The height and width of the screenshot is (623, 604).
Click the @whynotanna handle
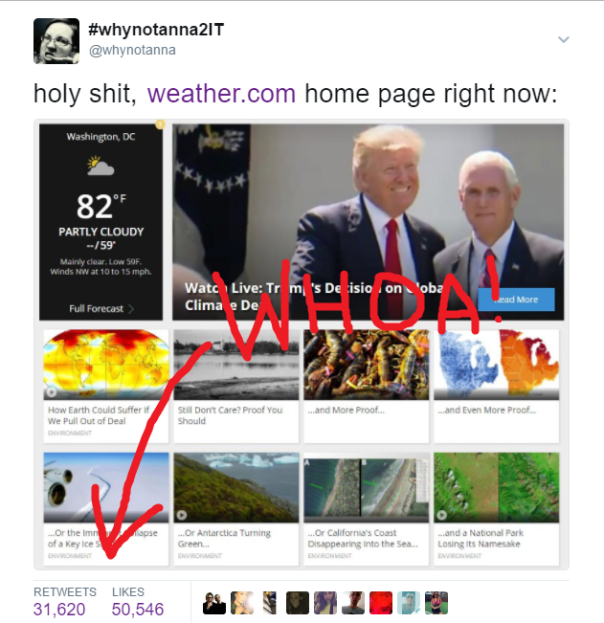[x=132, y=50]
